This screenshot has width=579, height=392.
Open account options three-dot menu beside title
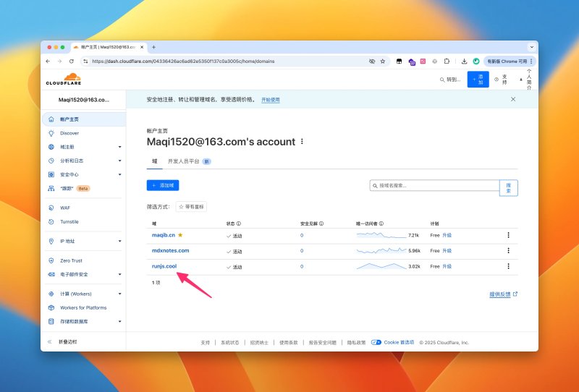point(302,142)
